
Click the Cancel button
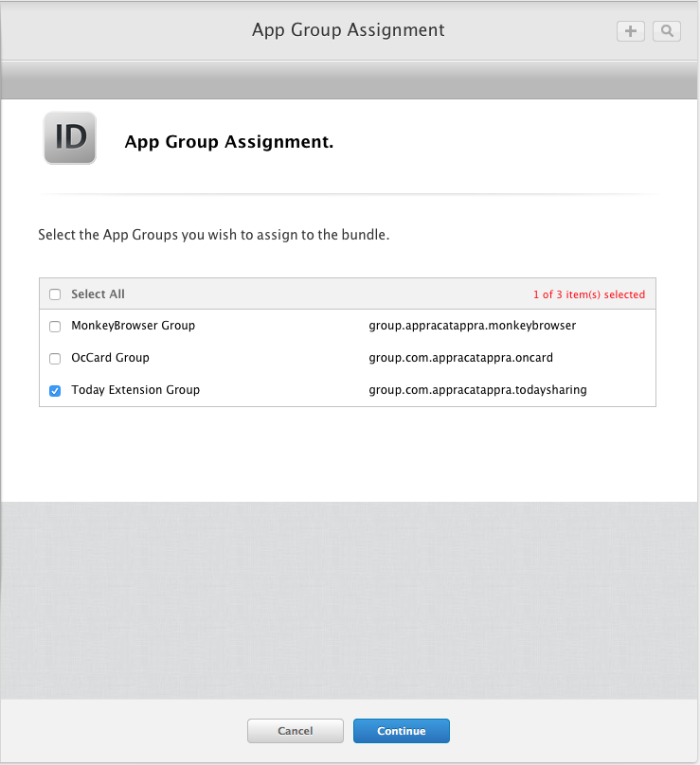coord(295,731)
